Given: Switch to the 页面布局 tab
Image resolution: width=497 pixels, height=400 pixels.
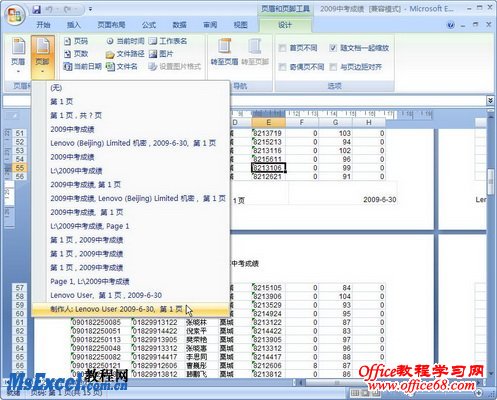Looking at the screenshot, I should tap(111, 25).
